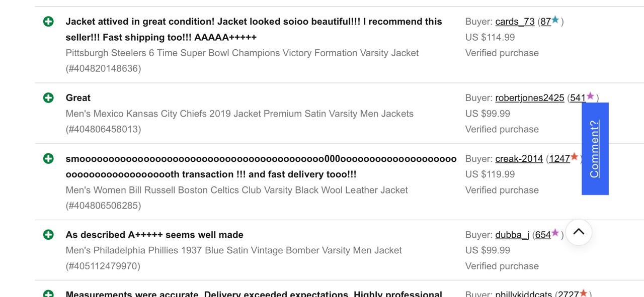Click the purple star next to dubba_j's score
Screen dimensions: 644x297
(554, 232)
